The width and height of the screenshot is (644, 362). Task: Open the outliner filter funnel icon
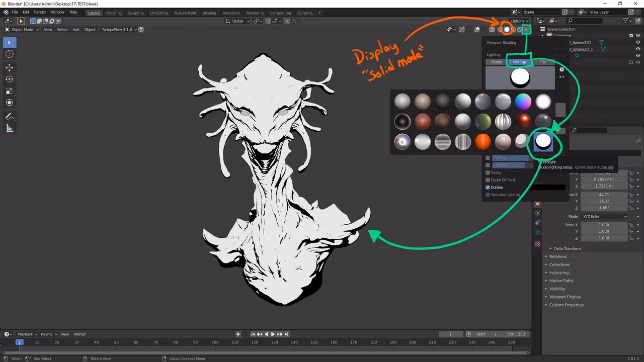click(625, 21)
